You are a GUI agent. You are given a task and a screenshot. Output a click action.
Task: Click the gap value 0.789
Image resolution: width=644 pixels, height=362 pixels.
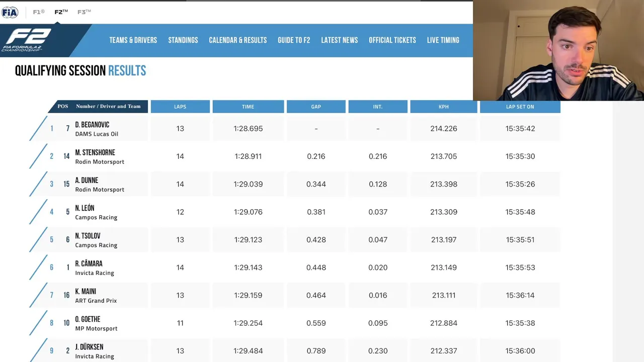tap(316, 351)
